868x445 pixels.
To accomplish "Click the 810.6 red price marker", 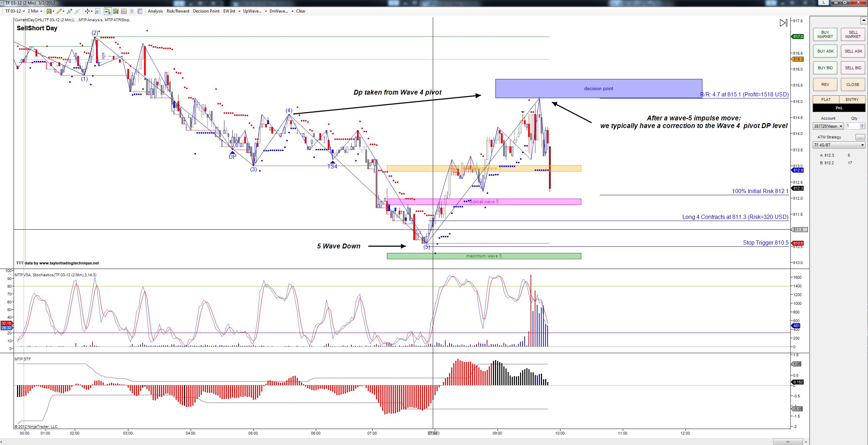I will pos(798,243).
